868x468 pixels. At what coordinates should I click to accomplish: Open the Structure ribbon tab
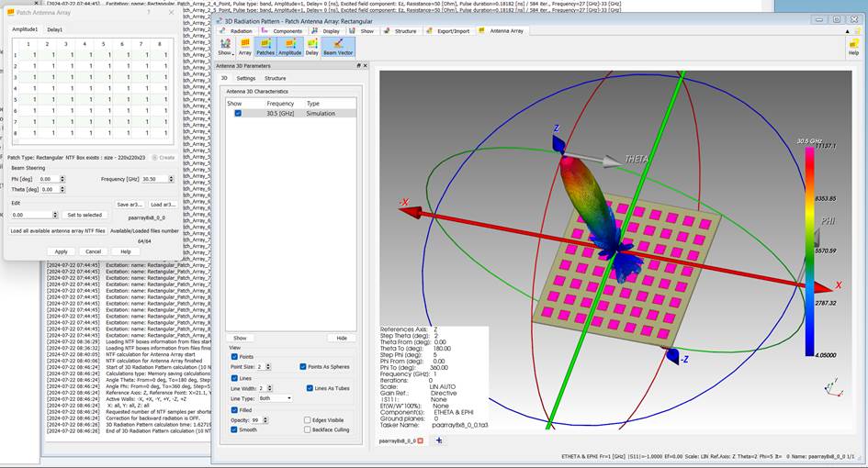click(400, 31)
